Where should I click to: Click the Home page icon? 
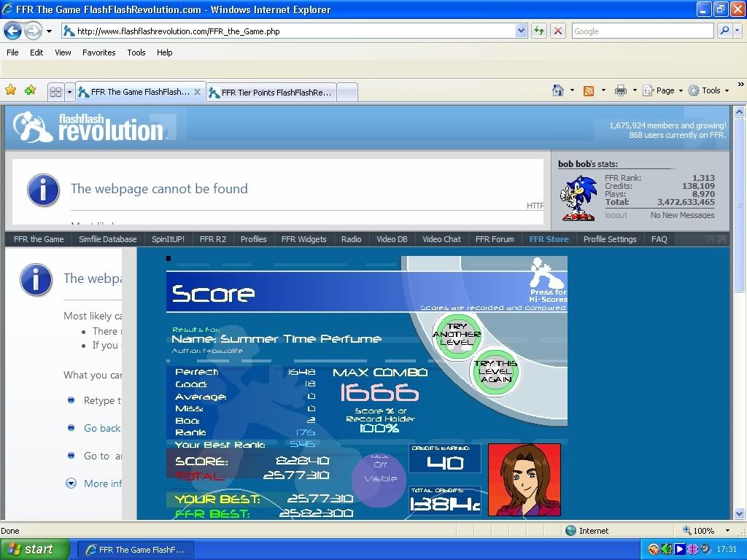tap(558, 90)
